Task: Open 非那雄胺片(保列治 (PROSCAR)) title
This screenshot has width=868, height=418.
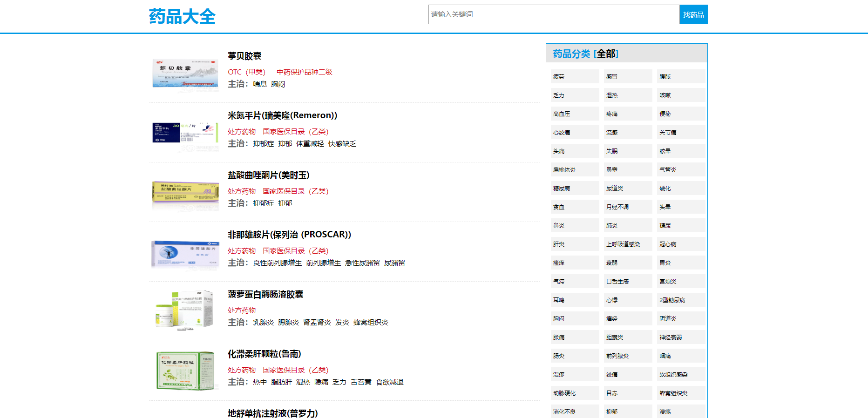Action: click(x=289, y=235)
